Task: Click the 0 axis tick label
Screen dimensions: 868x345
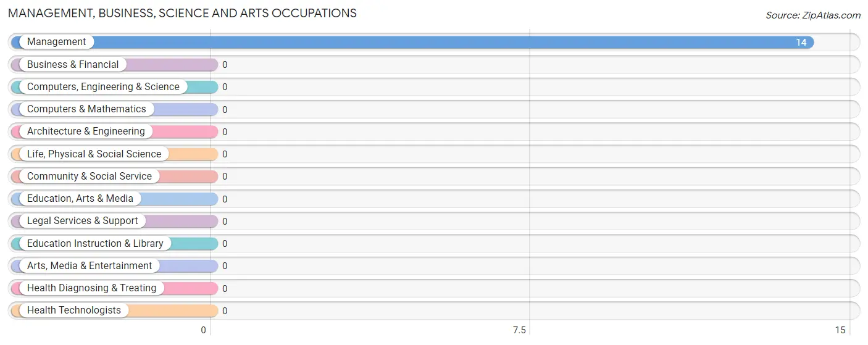Action: pyautogui.click(x=204, y=330)
